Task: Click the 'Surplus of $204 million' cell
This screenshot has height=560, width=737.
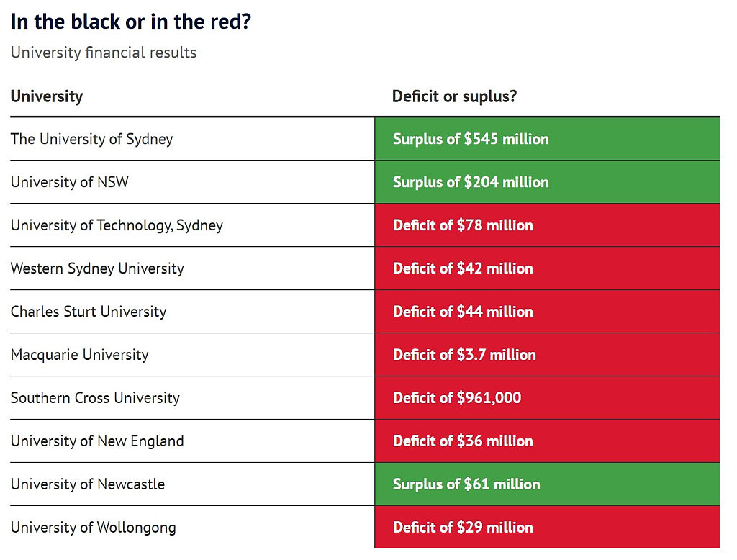Action: pos(547,182)
